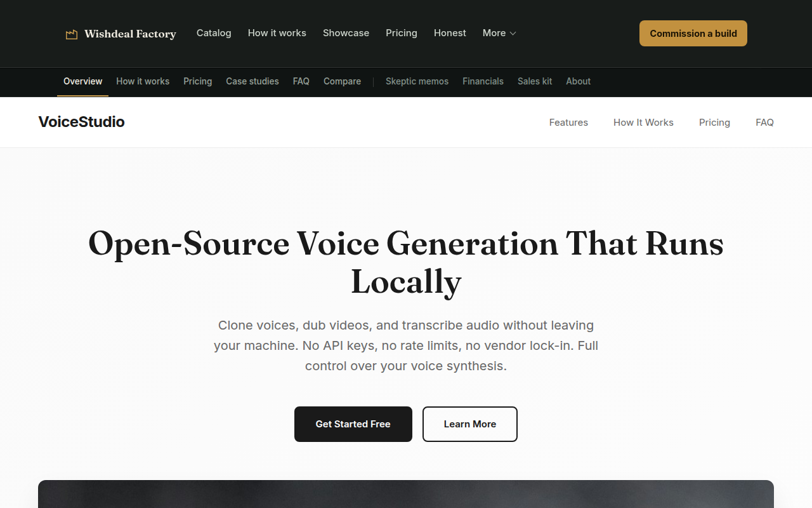Go to the About tab
The height and width of the screenshot is (508, 812).
(578, 81)
